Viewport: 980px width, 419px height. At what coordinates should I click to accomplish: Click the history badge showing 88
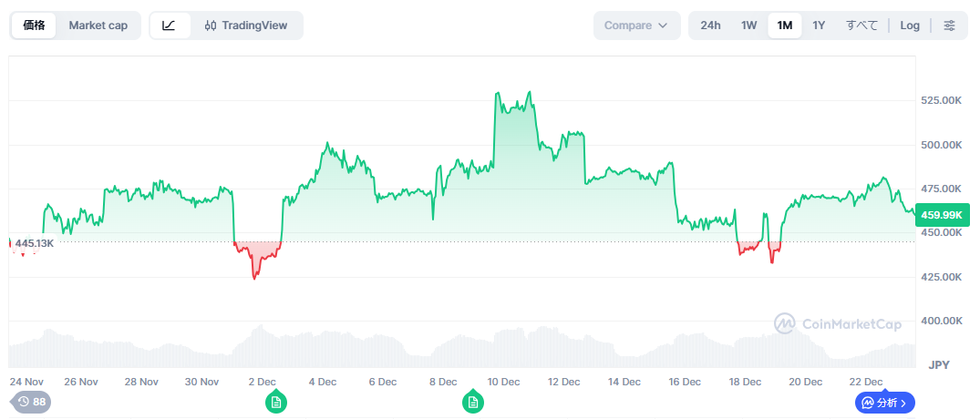pyautogui.click(x=31, y=402)
